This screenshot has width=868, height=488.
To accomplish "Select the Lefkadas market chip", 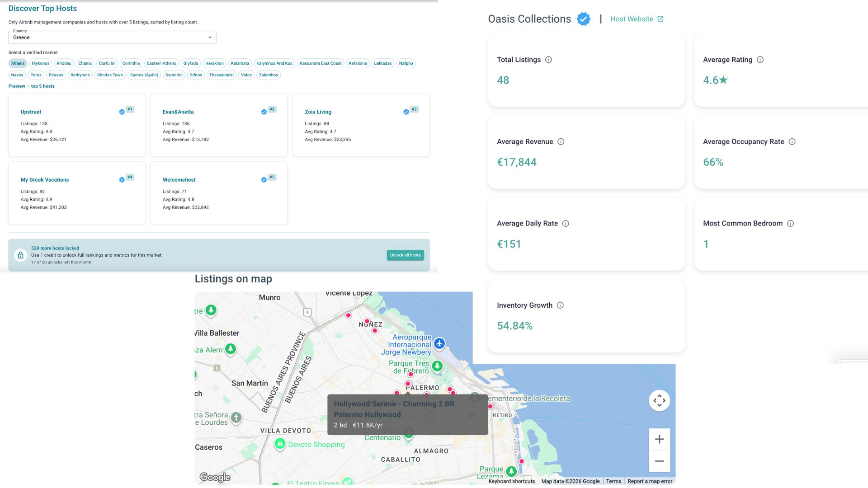I will (383, 63).
